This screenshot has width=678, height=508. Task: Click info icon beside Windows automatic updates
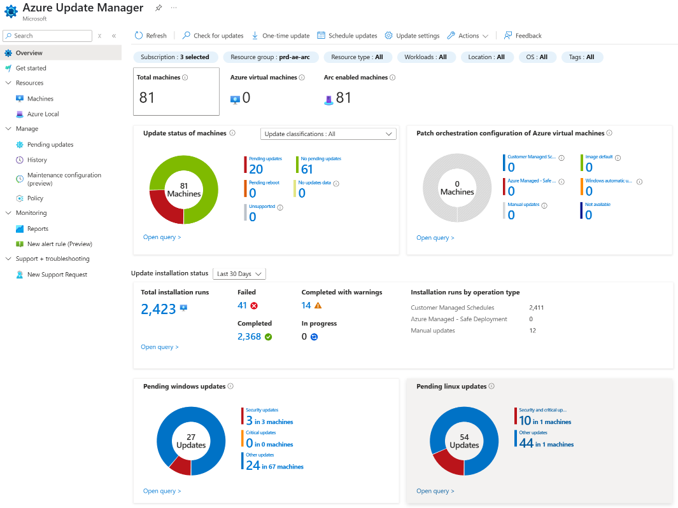click(x=640, y=182)
